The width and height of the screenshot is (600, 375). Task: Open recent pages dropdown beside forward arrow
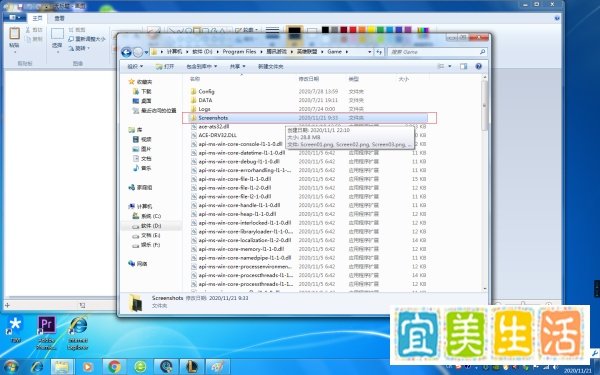point(146,52)
